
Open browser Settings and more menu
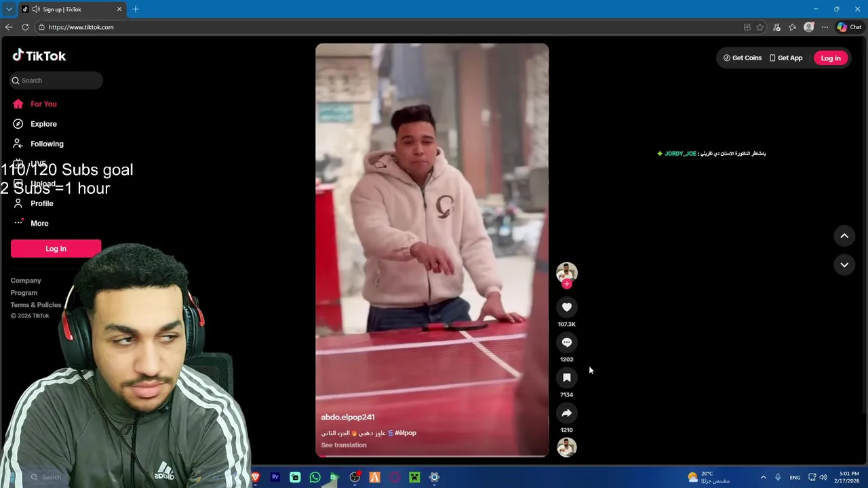click(x=825, y=27)
